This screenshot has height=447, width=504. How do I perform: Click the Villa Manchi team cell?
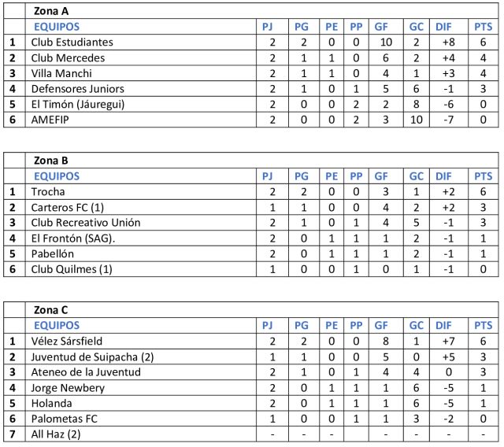tap(62, 73)
